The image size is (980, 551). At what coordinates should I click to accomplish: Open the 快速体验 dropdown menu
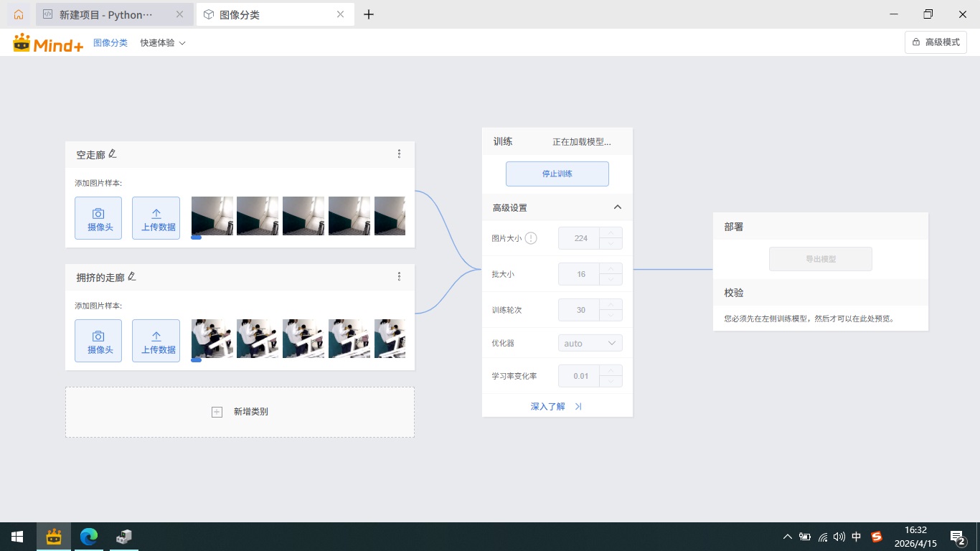coord(163,42)
